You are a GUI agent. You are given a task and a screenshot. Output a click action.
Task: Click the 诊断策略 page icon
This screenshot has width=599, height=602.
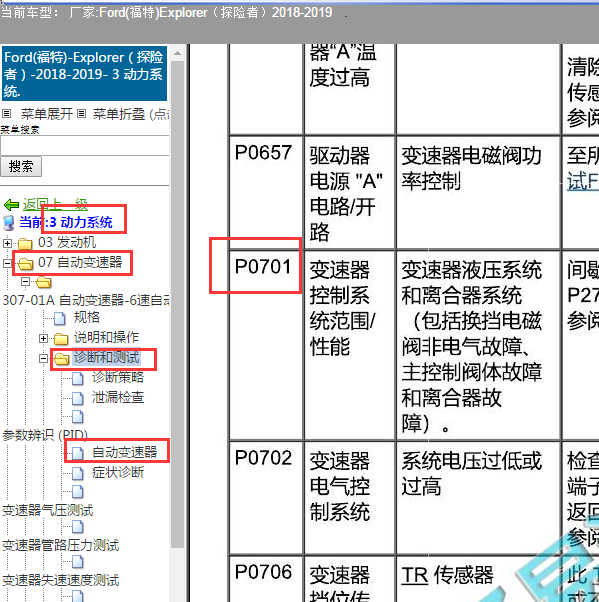click(78, 378)
